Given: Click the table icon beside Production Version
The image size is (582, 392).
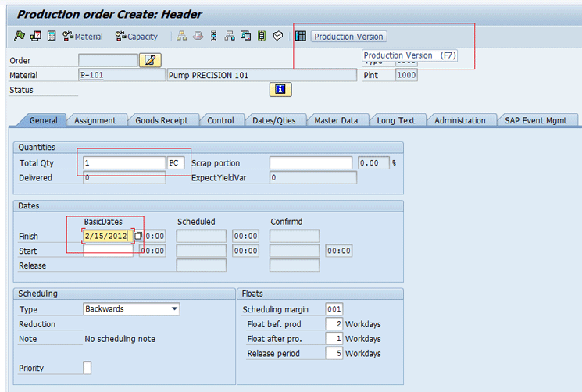Looking at the screenshot, I should pos(301,36).
